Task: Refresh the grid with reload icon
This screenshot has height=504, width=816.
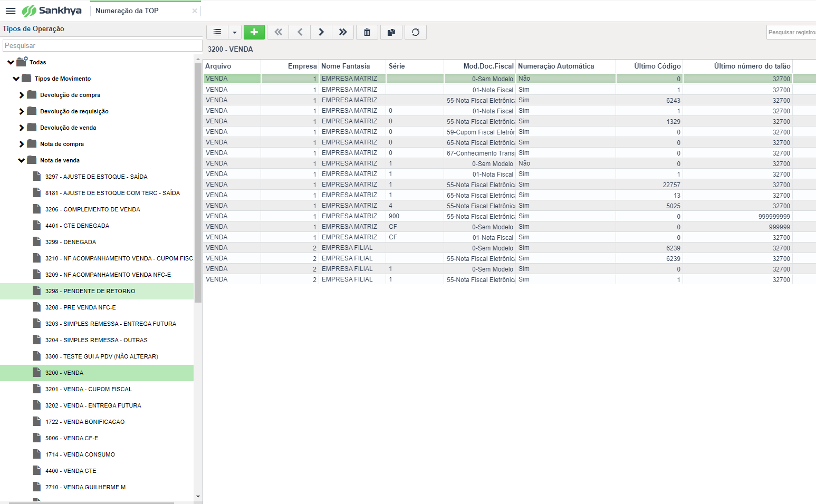Action: click(416, 32)
